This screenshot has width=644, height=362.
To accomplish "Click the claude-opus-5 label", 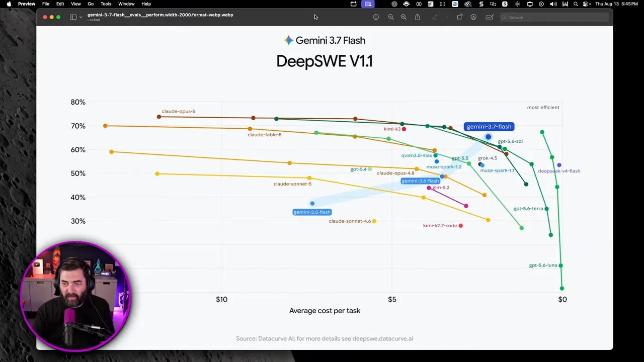I will coord(178,111).
